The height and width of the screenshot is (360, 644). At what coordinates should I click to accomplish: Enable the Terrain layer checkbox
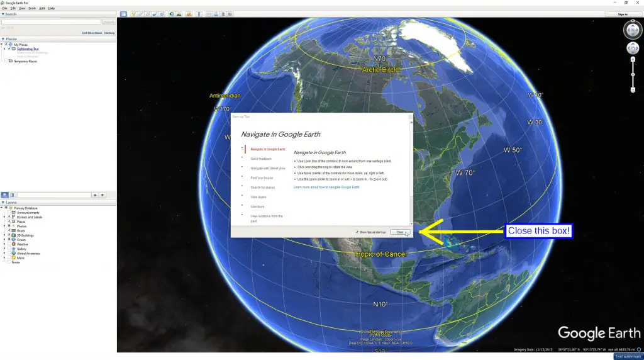[x=9, y=262]
